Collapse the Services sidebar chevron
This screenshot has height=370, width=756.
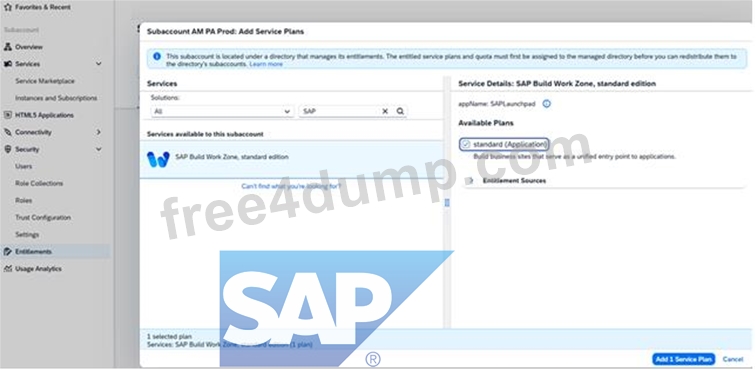[99, 64]
